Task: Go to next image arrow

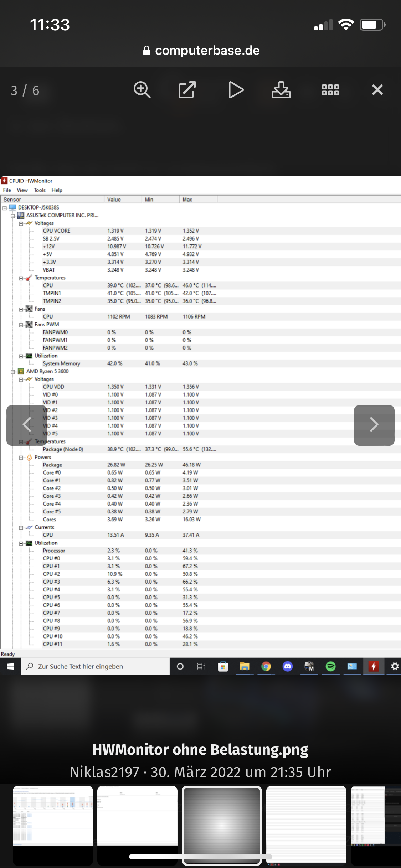Action: (x=374, y=425)
